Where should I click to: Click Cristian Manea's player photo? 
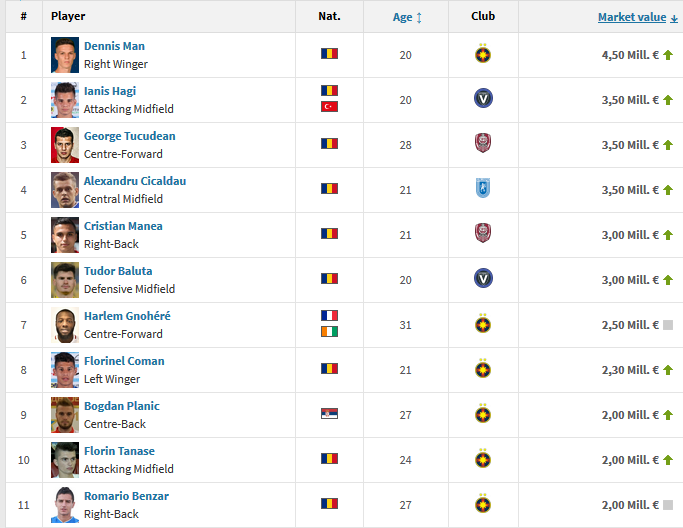click(65, 234)
